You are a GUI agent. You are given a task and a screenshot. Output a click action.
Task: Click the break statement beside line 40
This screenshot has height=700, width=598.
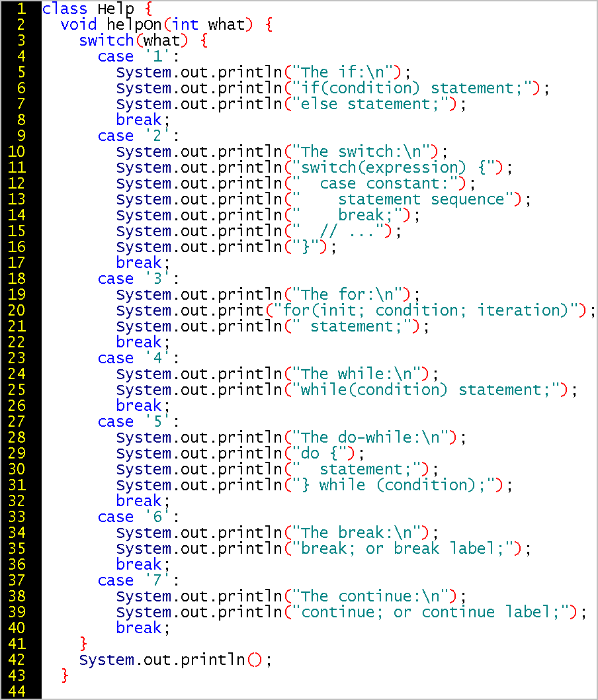click(143, 628)
